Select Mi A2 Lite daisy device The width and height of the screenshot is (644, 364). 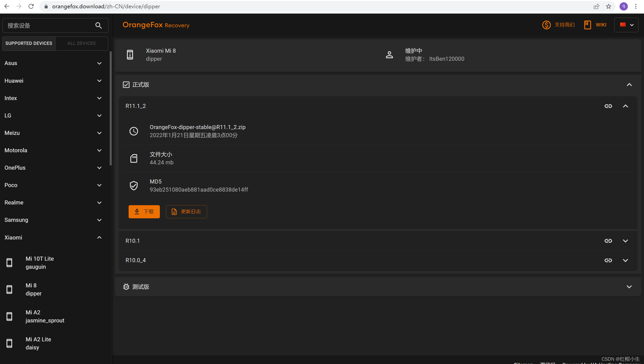pyautogui.click(x=38, y=343)
